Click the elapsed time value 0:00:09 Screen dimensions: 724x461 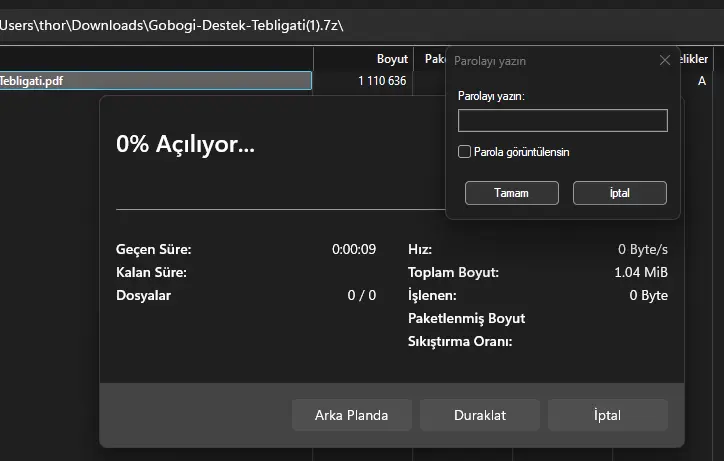coord(354,249)
